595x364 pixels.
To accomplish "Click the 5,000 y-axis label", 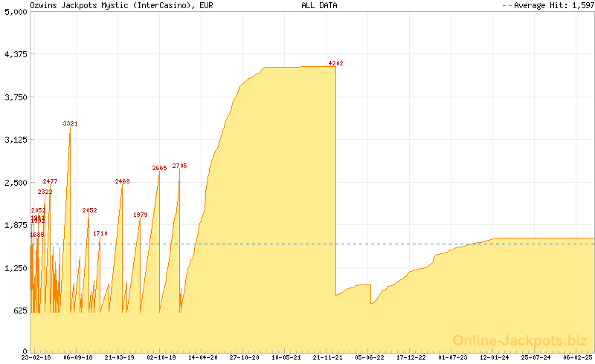I will [x=15, y=11].
